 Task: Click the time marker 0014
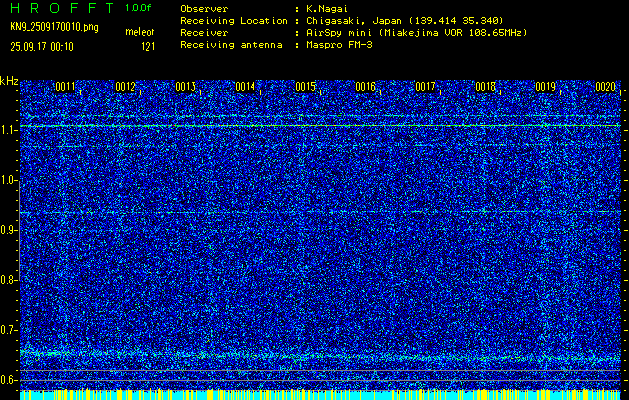245,87
